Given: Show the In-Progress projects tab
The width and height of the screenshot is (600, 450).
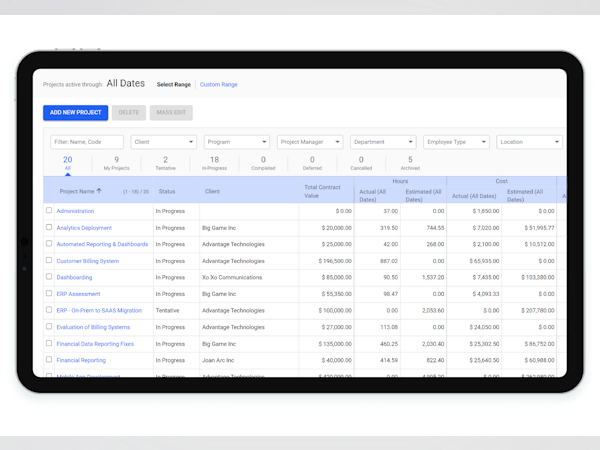Looking at the screenshot, I should [214, 163].
